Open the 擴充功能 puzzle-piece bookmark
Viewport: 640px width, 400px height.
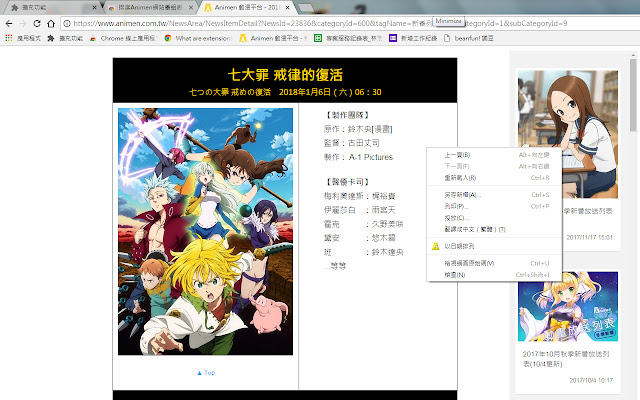click(x=65, y=38)
